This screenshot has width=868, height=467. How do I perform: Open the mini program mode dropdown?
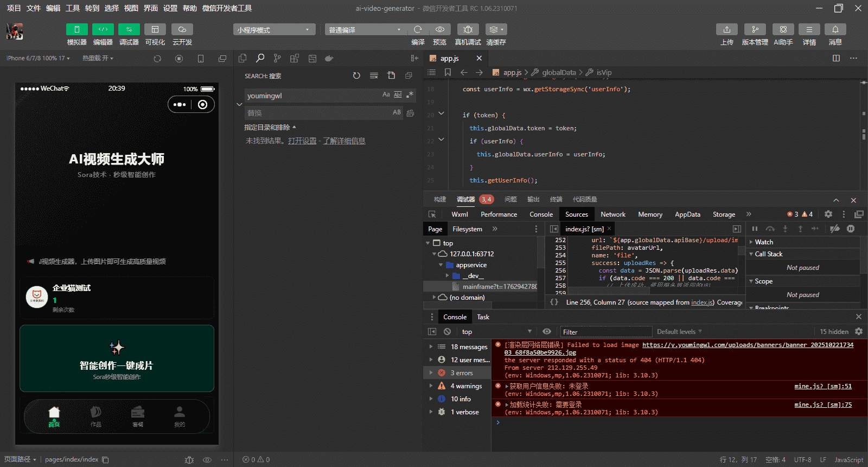(x=274, y=30)
